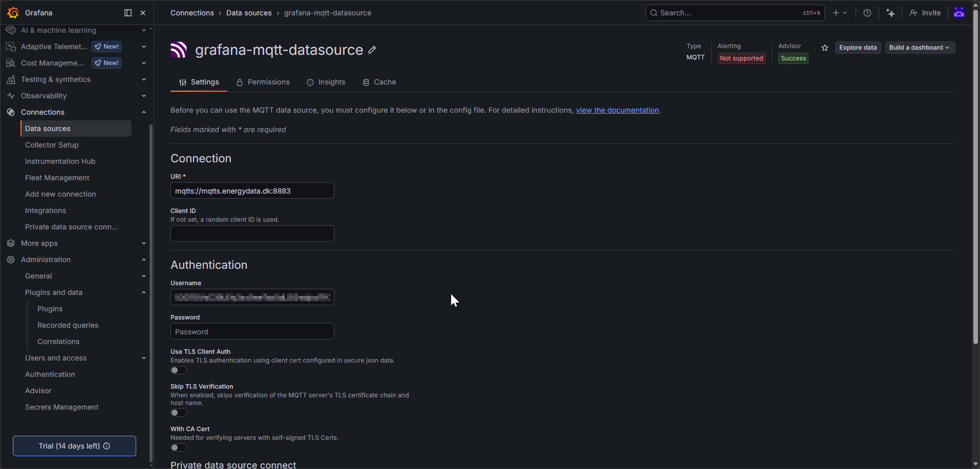Screen dimensions: 980x469
Task: Expand Cost Management section chevron
Action: (144, 63)
